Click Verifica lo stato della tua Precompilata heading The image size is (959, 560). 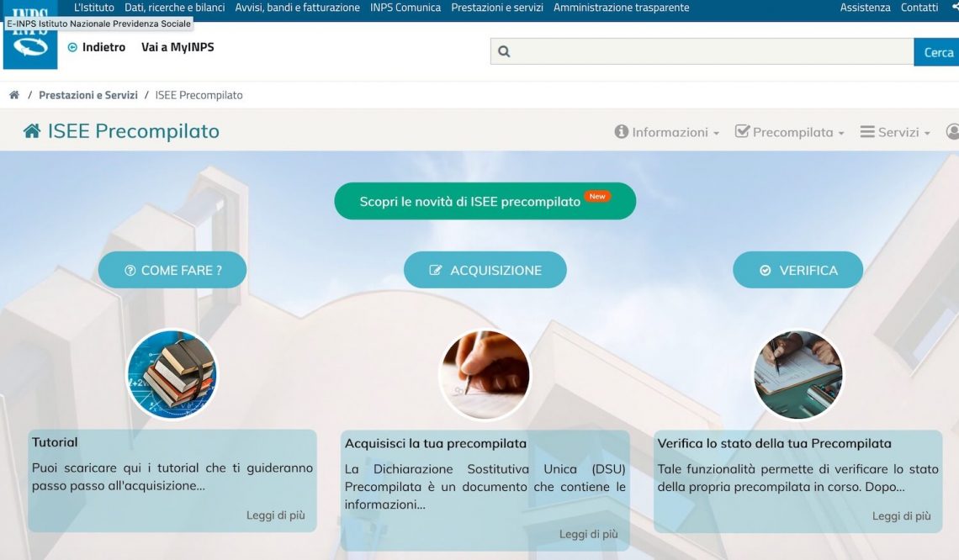(x=774, y=443)
